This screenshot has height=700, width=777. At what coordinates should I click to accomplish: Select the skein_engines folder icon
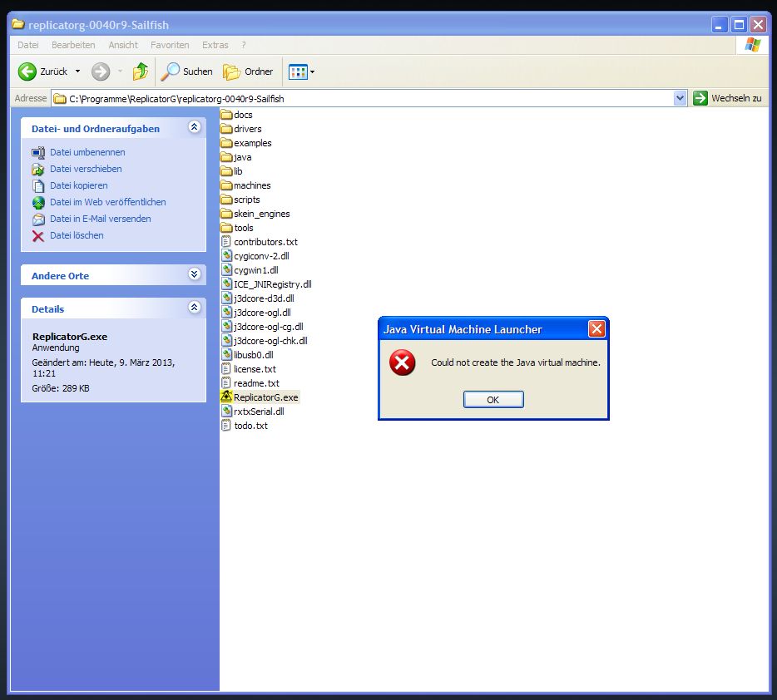(x=226, y=214)
